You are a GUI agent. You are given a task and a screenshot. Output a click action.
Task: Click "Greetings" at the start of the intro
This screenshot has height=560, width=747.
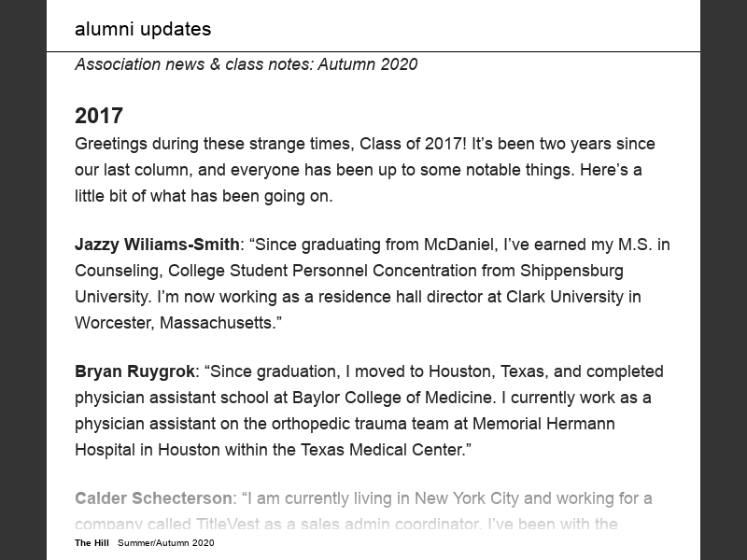point(113,144)
